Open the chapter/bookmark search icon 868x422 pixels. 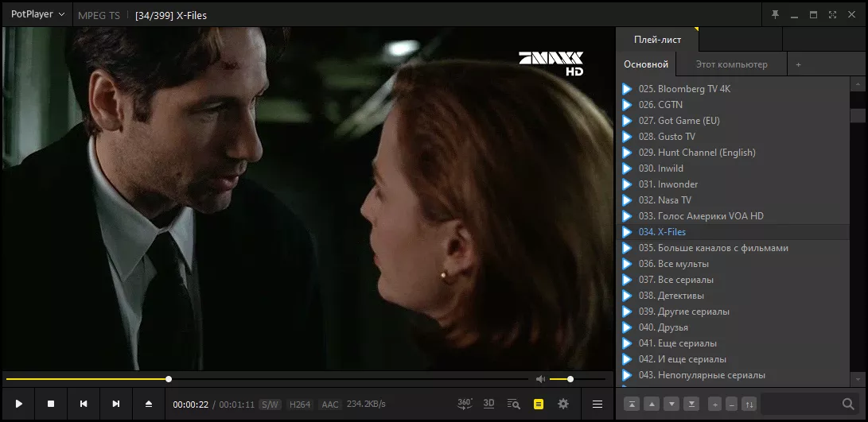(x=514, y=405)
